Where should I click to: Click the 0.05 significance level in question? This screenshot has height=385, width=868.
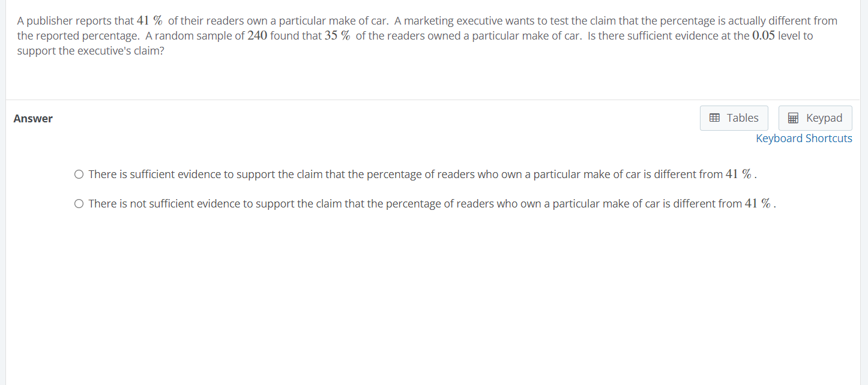click(x=763, y=35)
